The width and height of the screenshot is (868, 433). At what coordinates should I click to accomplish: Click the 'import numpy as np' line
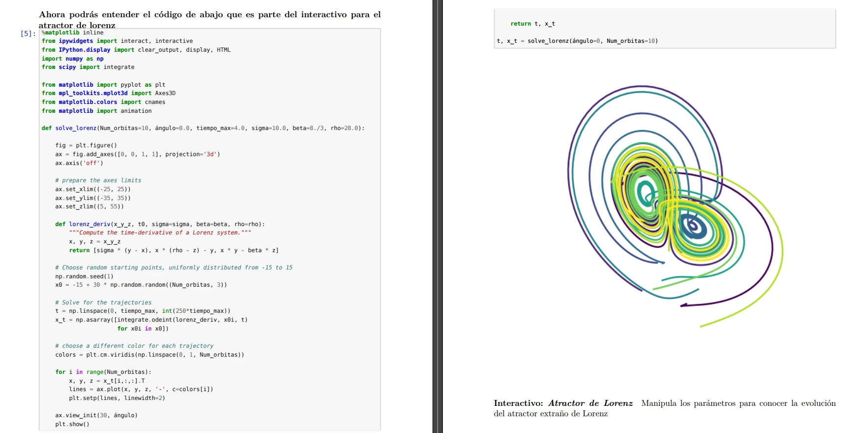(x=72, y=59)
